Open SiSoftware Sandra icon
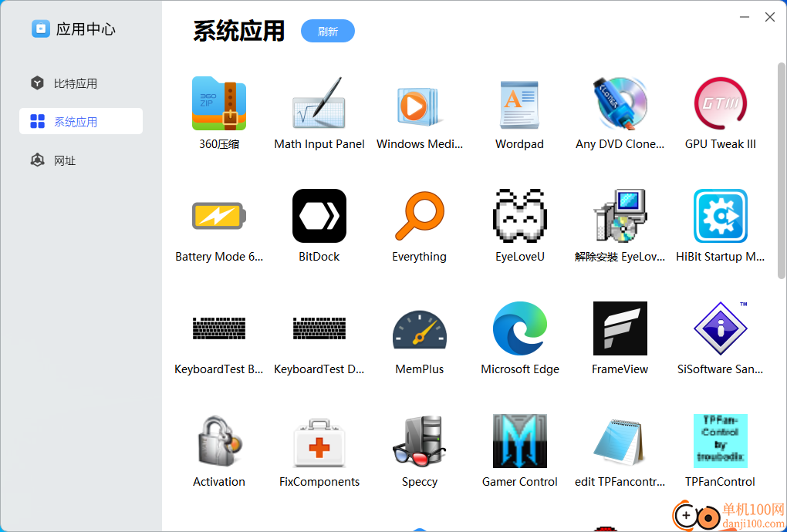This screenshot has height=532, width=787. click(x=720, y=328)
